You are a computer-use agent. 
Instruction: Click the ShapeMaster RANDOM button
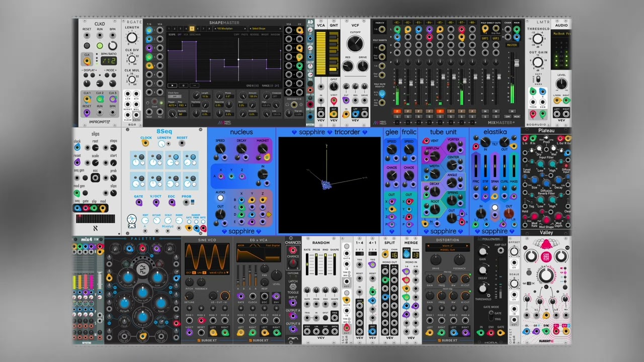click(275, 35)
